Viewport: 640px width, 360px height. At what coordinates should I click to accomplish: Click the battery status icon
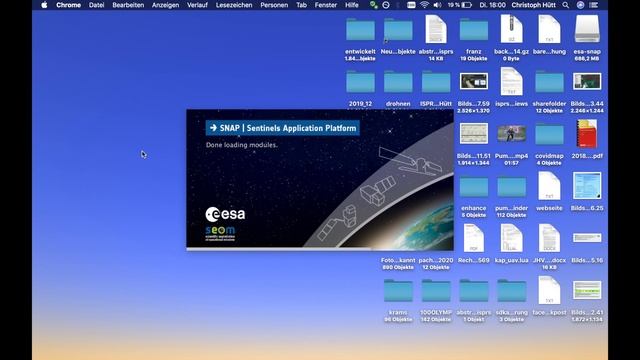point(467,5)
